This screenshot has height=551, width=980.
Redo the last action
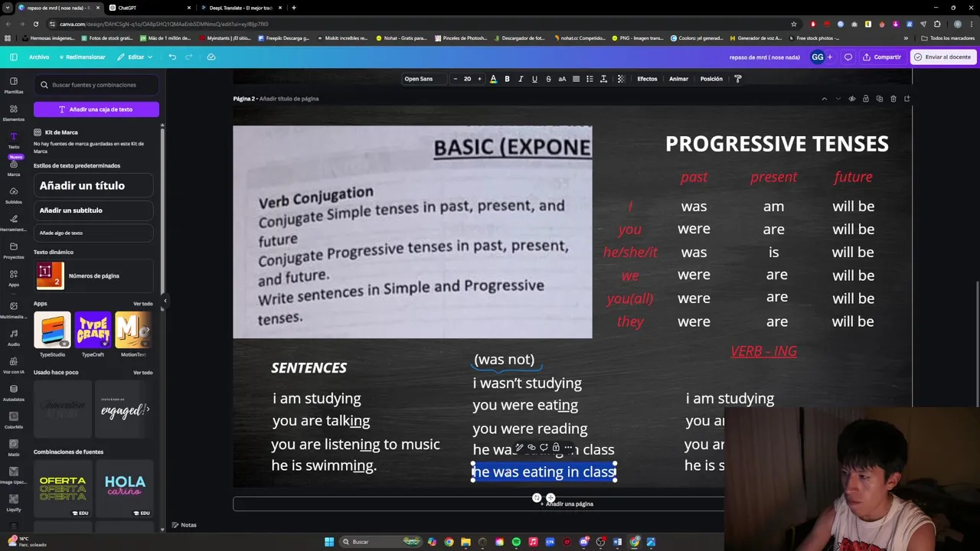coord(191,57)
